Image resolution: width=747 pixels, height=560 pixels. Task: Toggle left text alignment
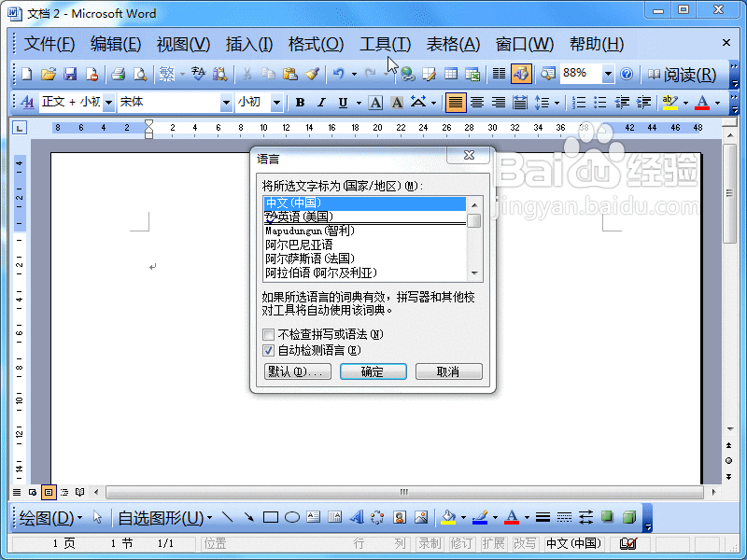pos(456,103)
